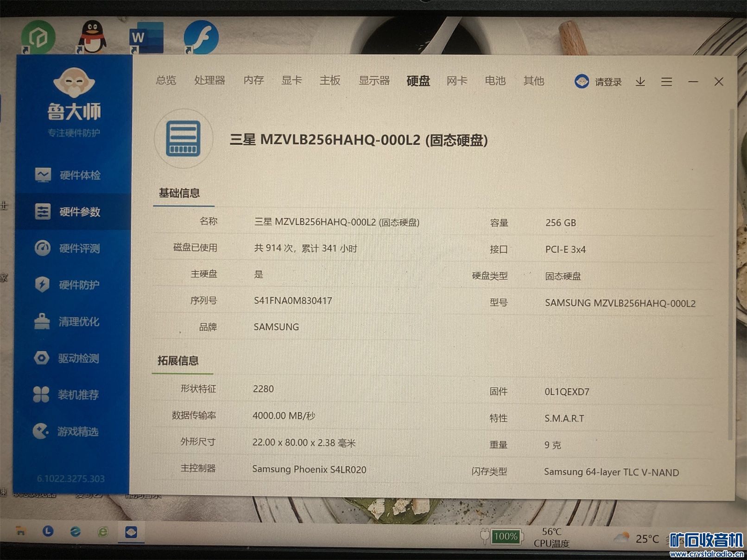Viewport: 747px width, 560px height.
Task: Click the solid-state drive icon beside the title
Action: [184, 138]
